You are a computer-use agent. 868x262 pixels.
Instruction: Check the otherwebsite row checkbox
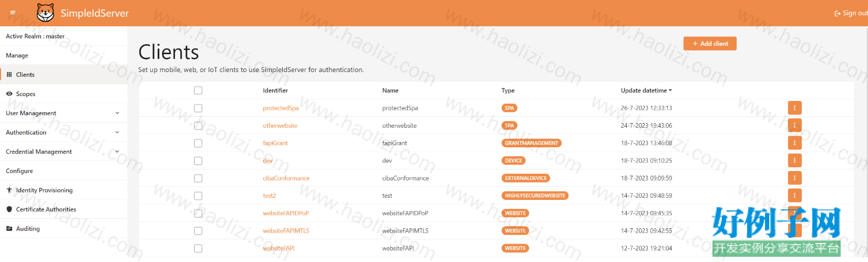click(x=198, y=125)
